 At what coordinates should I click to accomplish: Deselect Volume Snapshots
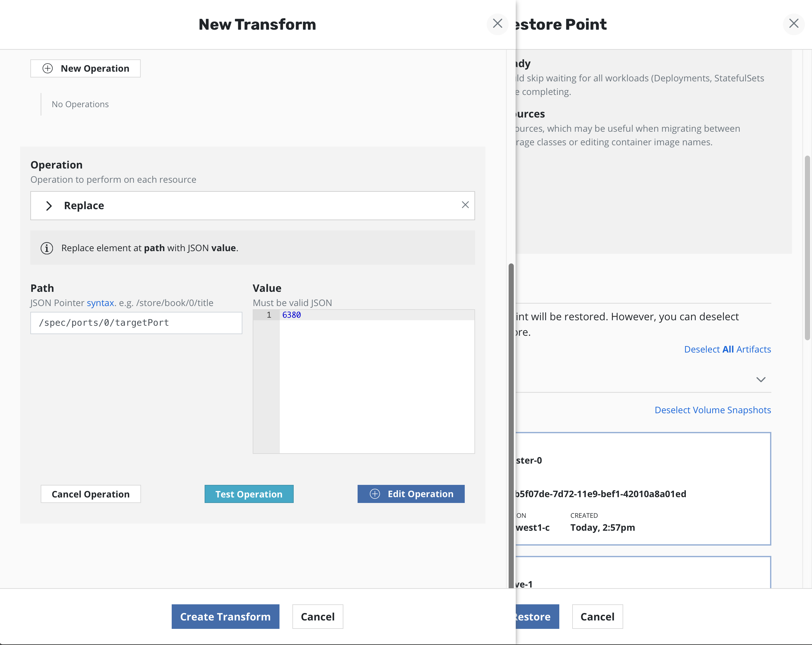click(x=712, y=410)
